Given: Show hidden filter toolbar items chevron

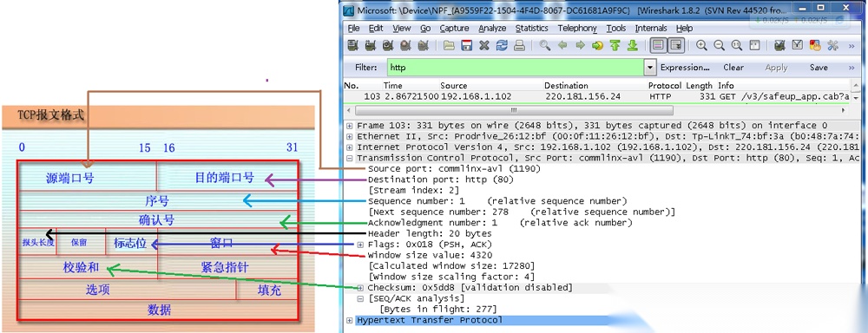Looking at the screenshot, I should 852,68.
